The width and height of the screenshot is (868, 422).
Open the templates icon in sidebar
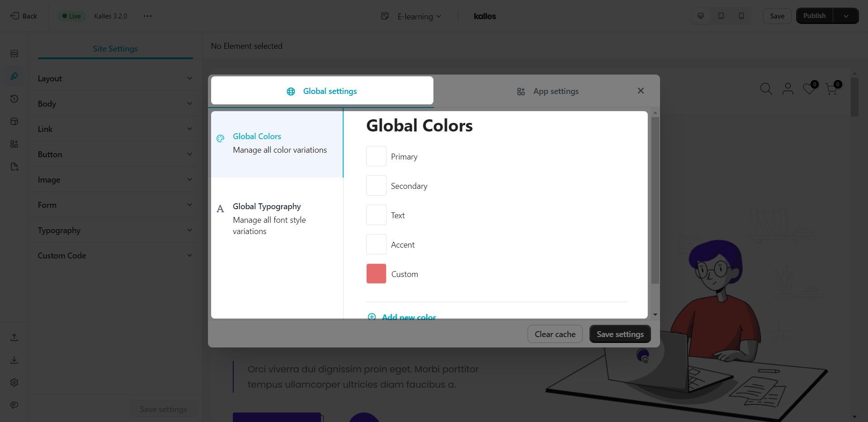(x=14, y=121)
